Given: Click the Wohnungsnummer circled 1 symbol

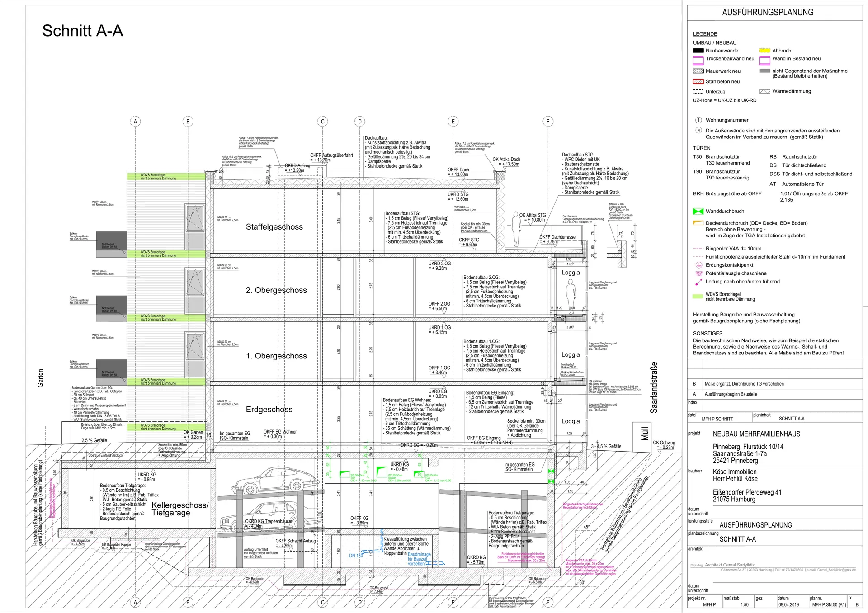Looking at the screenshot, I should click(698, 120).
